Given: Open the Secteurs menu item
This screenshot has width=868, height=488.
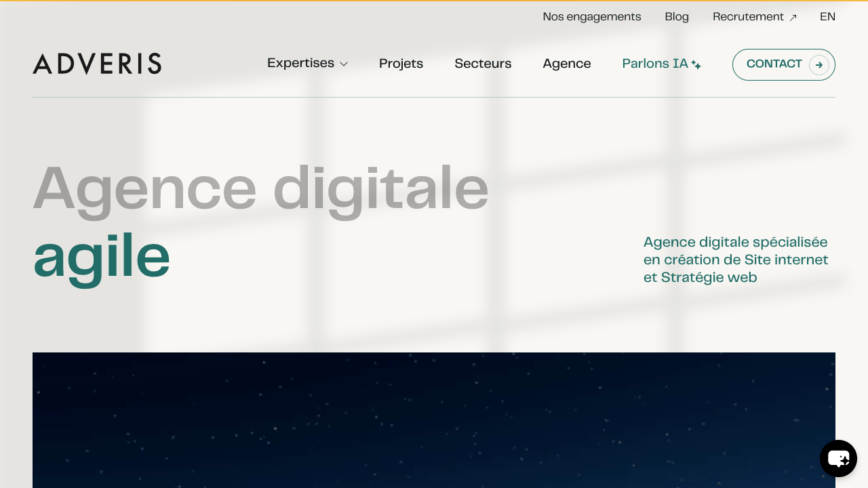Looking at the screenshot, I should [483, 64].
